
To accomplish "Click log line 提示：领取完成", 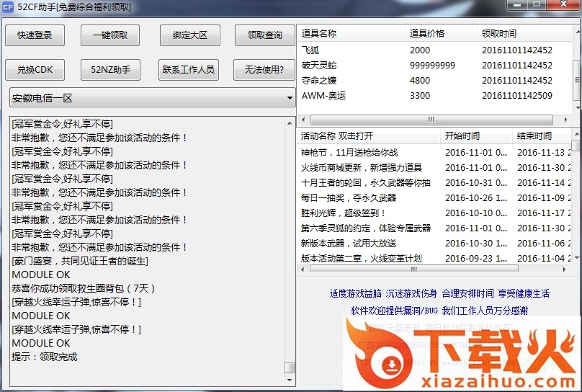I will point(45,357).
